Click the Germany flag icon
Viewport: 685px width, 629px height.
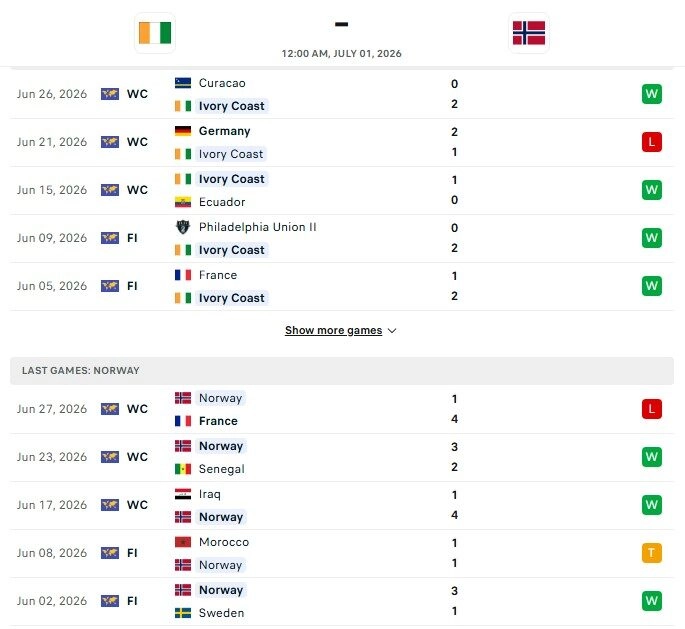tap(183, 131)
